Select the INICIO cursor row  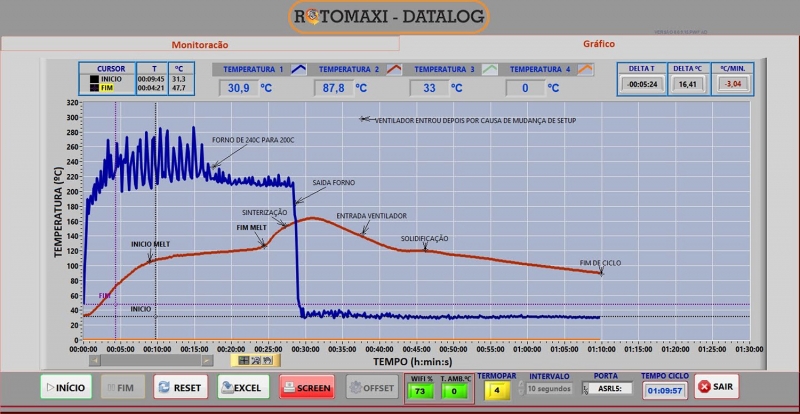click(x=107, y=79)
